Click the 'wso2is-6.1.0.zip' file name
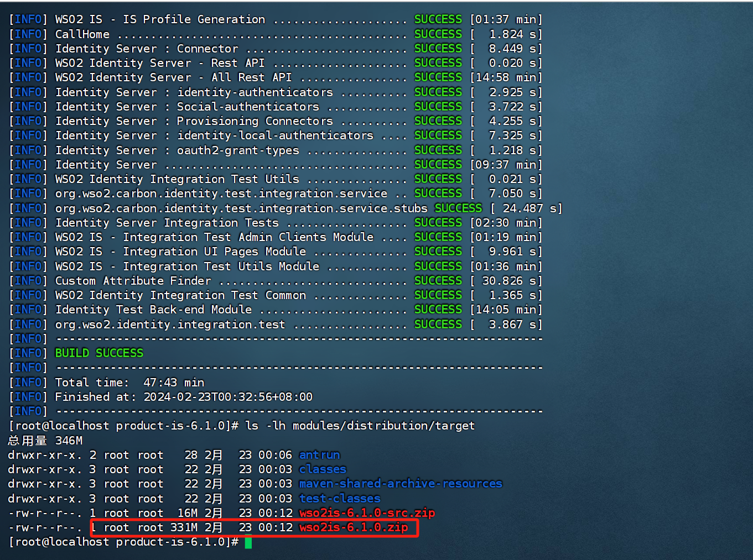The image size is (753, 560). pos(354,527)
